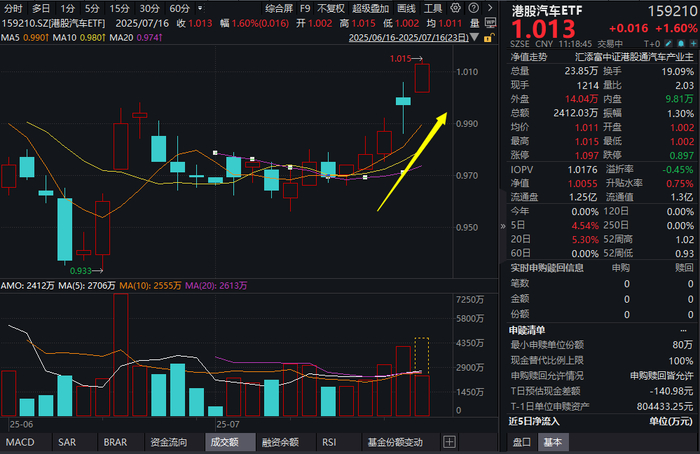The width and height of the screenshot is (700, 454).
Task: Switch to the MACD indicator tab
Action: pos(20,442)
